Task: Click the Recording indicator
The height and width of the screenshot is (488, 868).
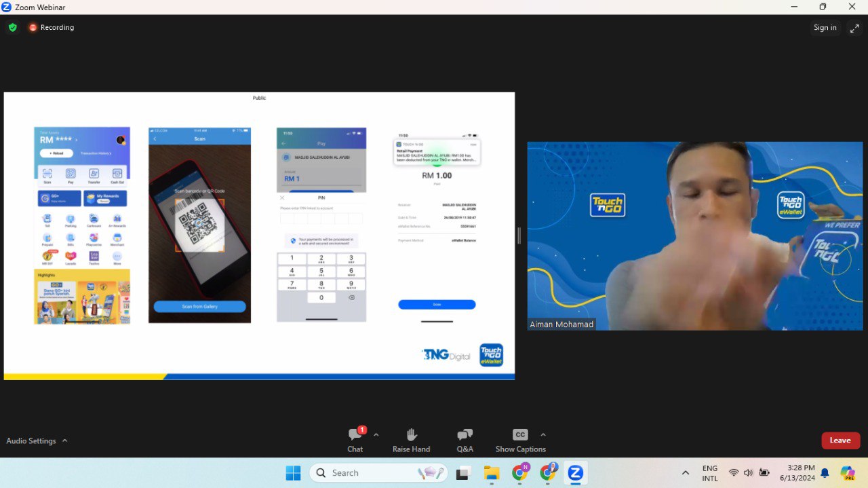Action: click(x=52, y=28)
